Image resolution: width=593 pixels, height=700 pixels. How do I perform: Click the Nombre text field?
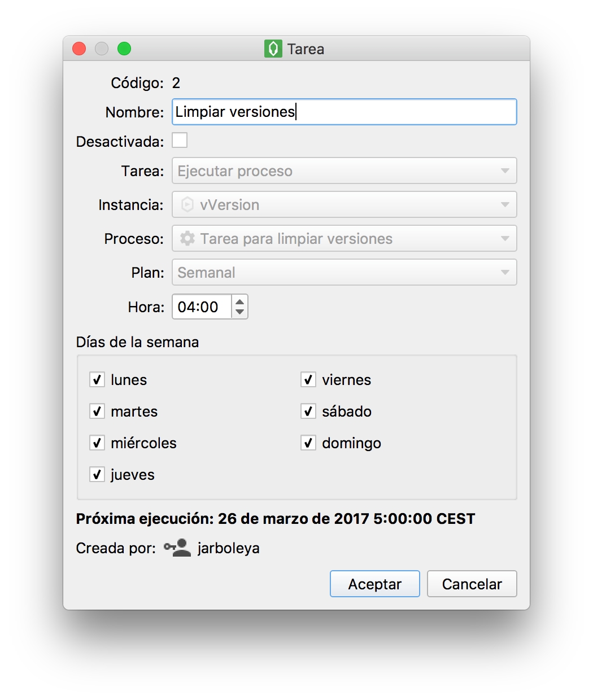pos(344,112)
